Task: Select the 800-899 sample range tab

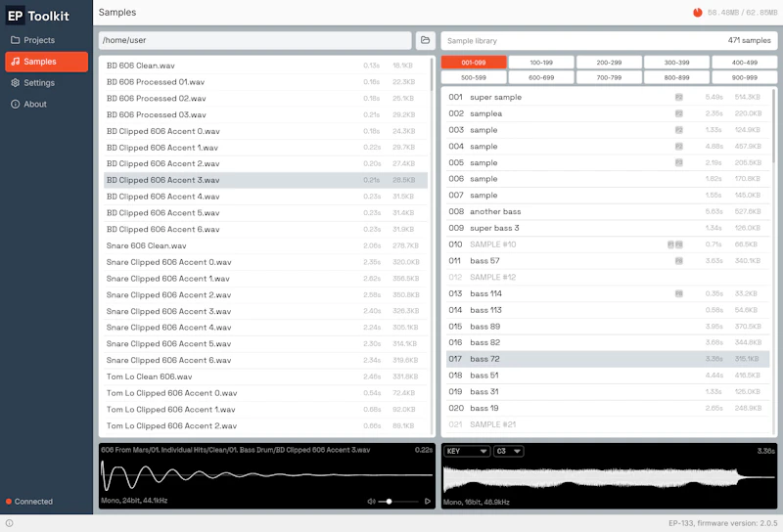Action: pyautogui.click(x=676, y=77)
